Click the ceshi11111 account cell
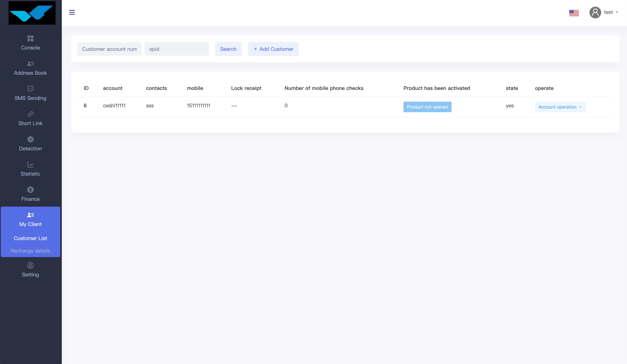This screenshot has height=364, width=627. tap(114, 105)
